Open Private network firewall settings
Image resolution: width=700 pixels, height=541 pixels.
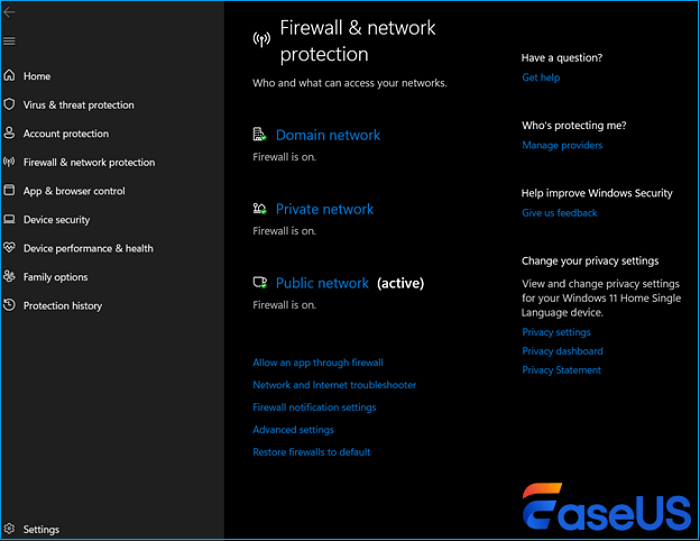click(x=324, y=209)
